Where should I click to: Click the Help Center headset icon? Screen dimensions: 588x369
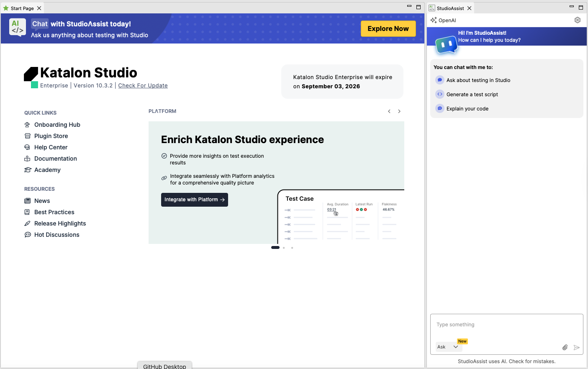click(27, 147)
